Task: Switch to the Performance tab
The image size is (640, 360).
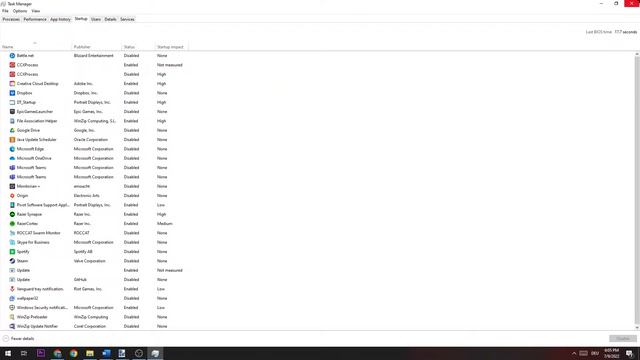Action: pyautogui.click(x=35, y=19)
